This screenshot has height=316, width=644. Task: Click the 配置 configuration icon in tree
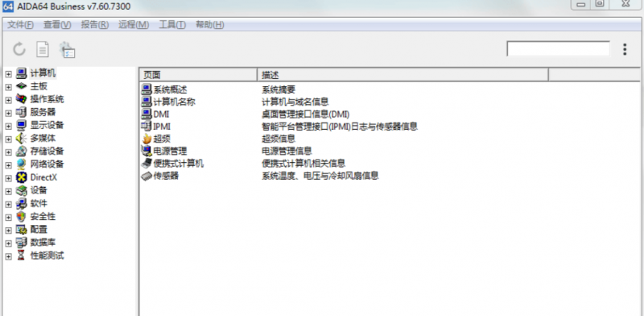[22, 230]
